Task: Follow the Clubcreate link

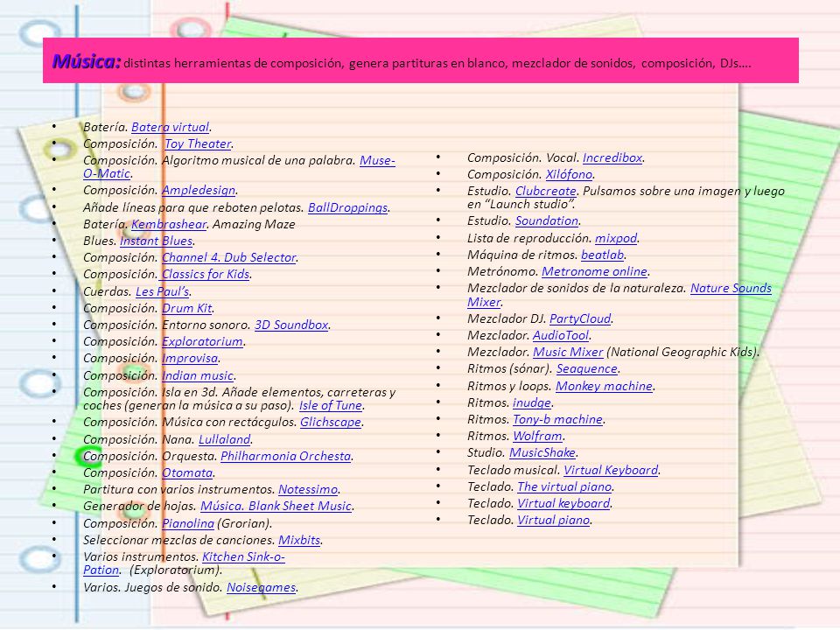Action: click(545, 191)
